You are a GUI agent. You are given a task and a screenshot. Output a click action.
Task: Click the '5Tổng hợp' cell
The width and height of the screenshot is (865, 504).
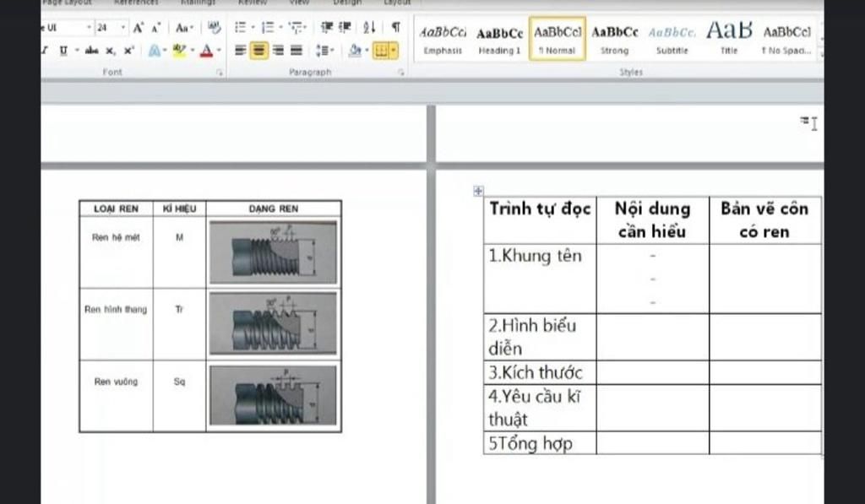click(540, 443)
